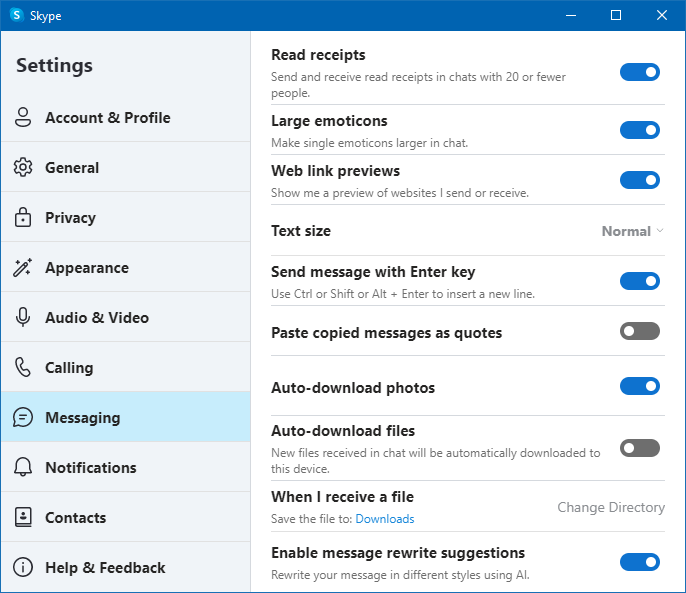Maximize the Skype window
This screenshot has width=686, height=593.
point(616,15)
